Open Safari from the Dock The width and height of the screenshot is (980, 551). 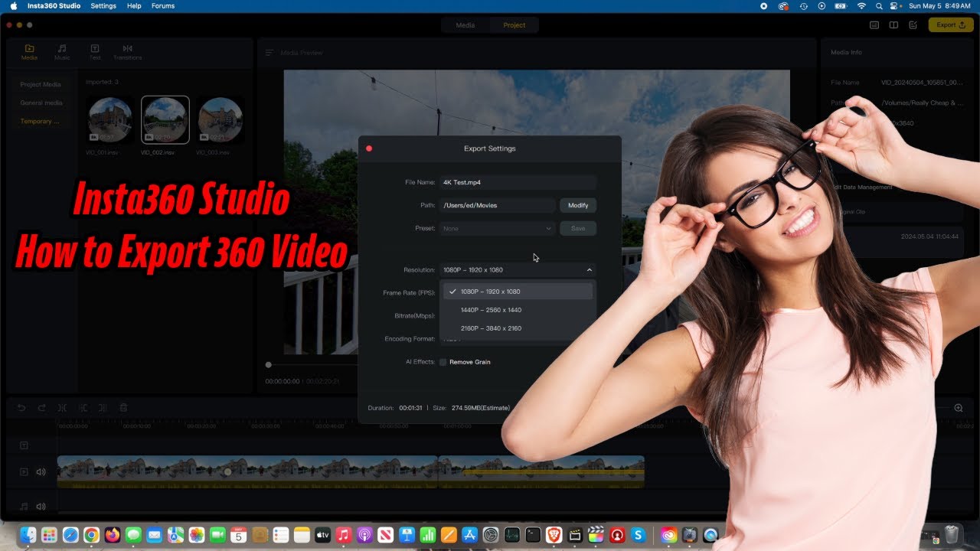(70, 535)
